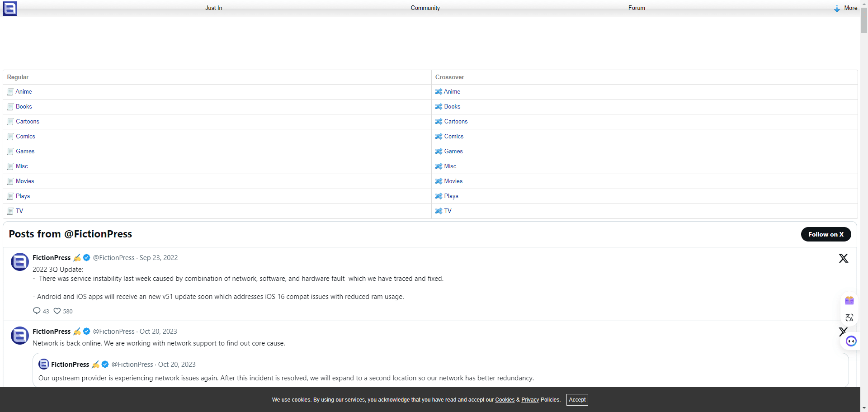
Task: Click the translate icon on right sidebar
Action: tap(849, 317)
